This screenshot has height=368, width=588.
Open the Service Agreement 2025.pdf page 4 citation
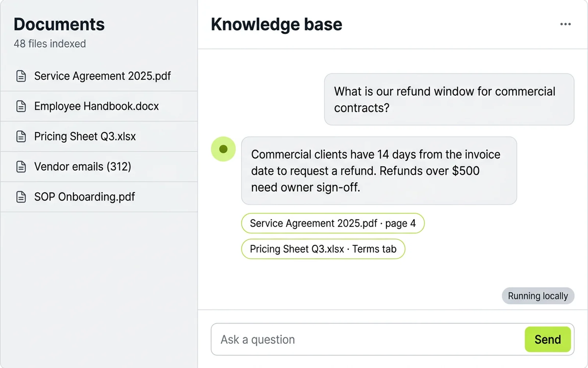coord(333,223)
